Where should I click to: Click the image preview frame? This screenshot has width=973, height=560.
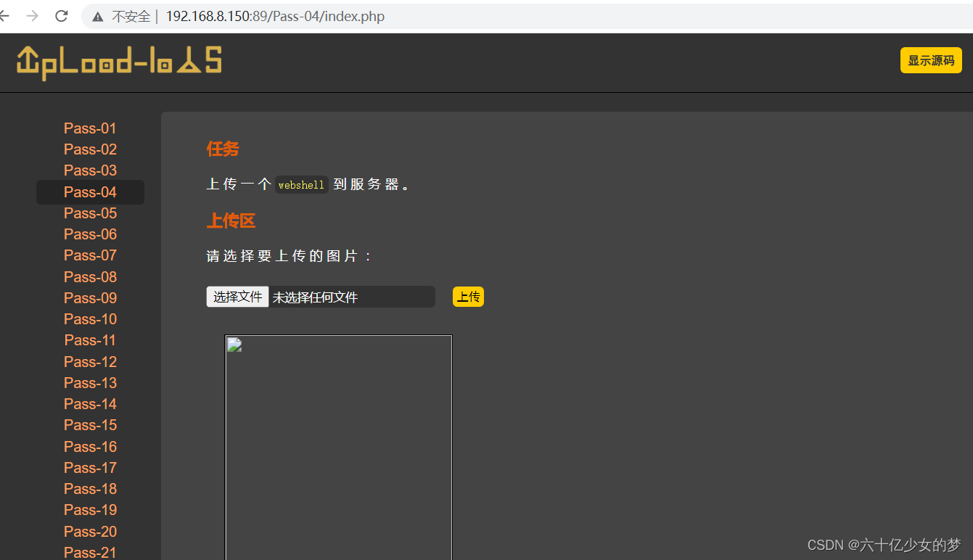[338, 447]
